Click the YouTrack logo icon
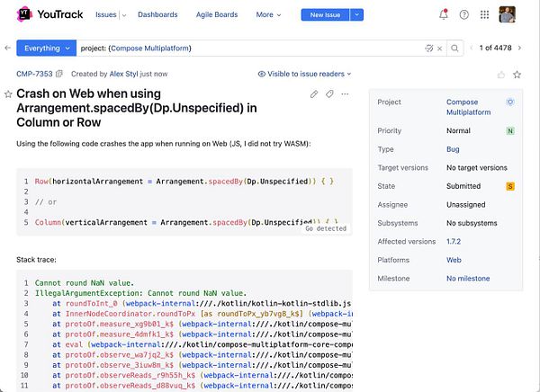Image resolution: width=540 pixels, height=392 pixels. pyautogui.click(x=24, y=14)
